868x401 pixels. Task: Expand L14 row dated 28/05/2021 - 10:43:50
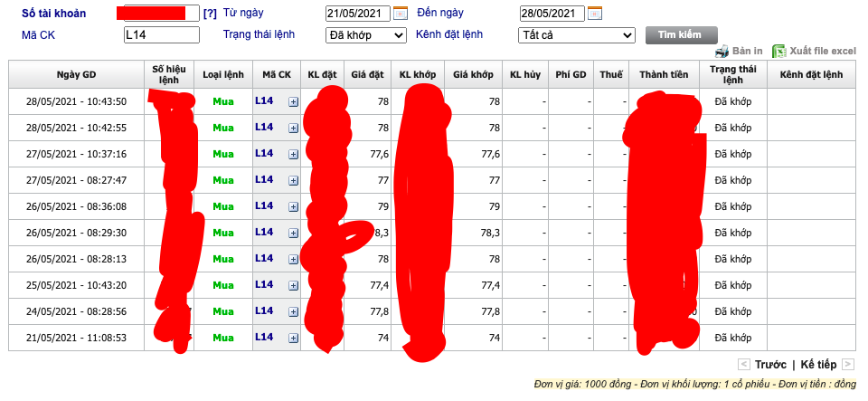coord(293,102)
